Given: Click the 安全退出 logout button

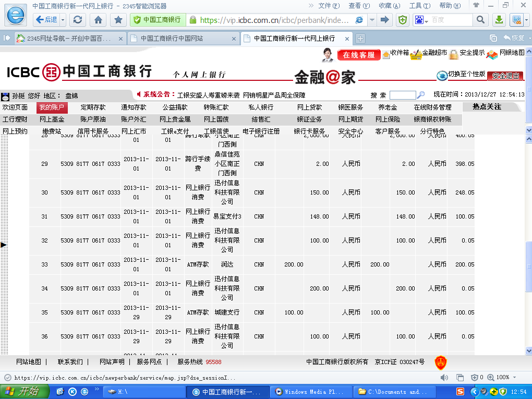Looking at the screenshot, I should pos(505,76).
